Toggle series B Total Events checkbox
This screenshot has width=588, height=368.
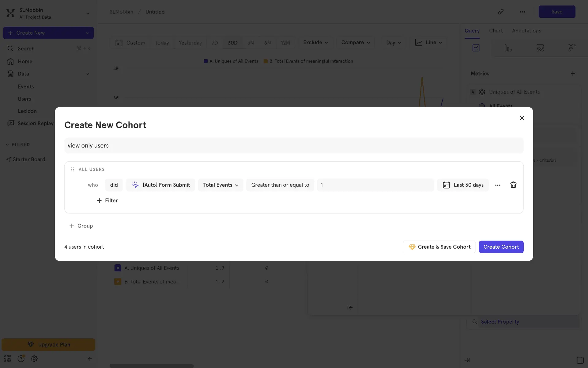coord(118,282)
